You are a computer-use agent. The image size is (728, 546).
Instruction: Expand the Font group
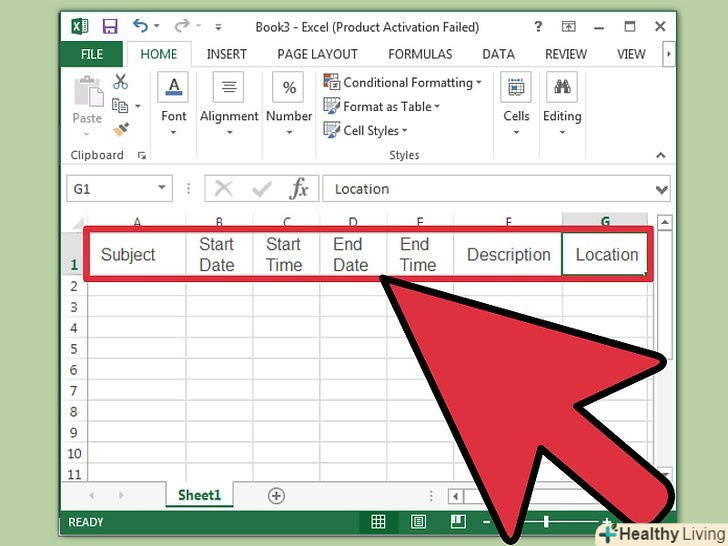point(173,104)
